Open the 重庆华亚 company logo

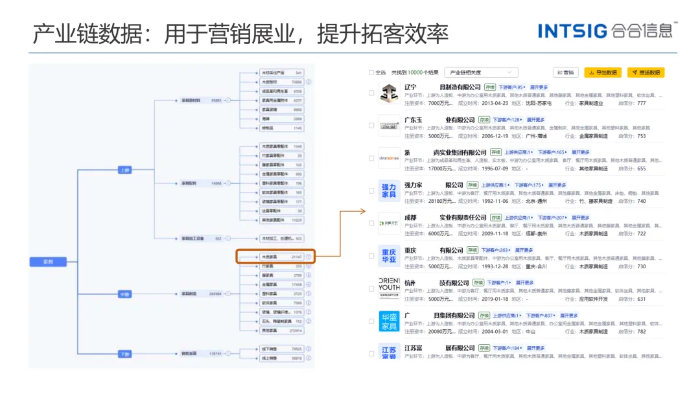pos(389,256)
